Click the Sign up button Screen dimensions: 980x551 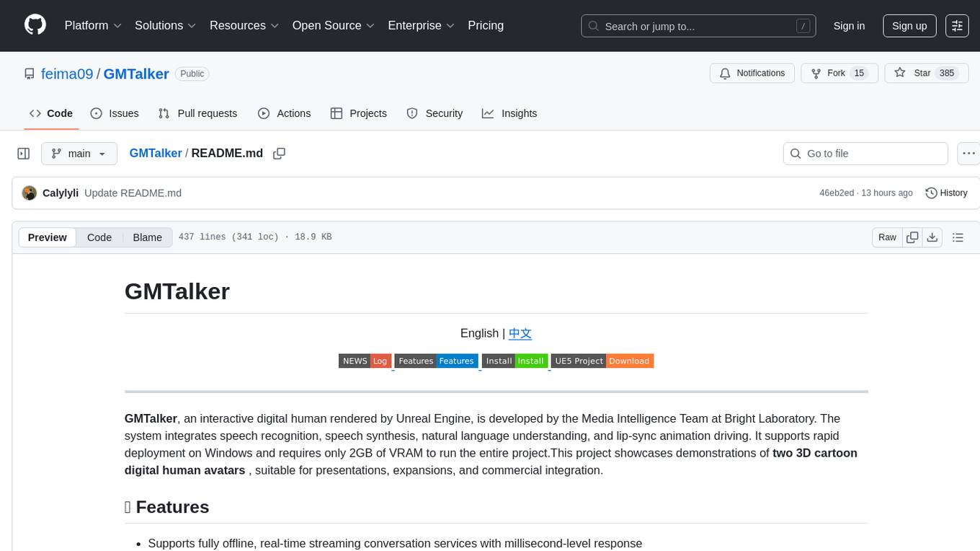pos(909,26)
